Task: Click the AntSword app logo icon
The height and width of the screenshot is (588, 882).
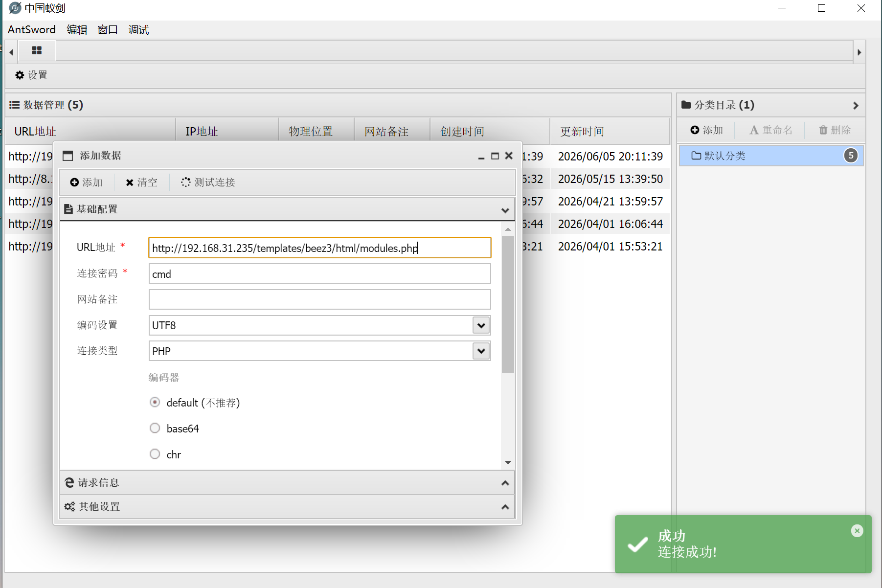Action: pyautogui.click(x=15, y=8)
